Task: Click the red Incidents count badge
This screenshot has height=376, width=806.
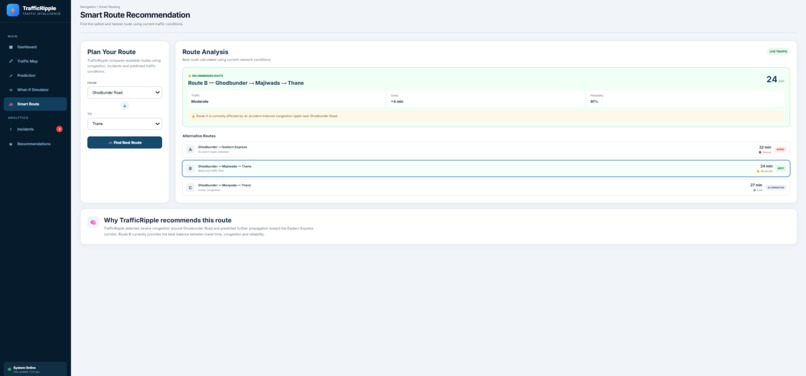Action: (x=59, y=129)
